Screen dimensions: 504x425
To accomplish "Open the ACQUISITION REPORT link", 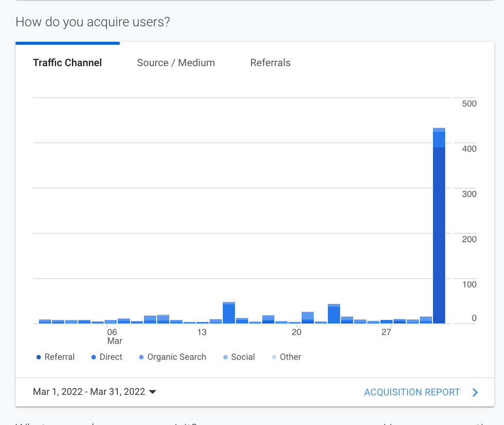I will [412, 392].
